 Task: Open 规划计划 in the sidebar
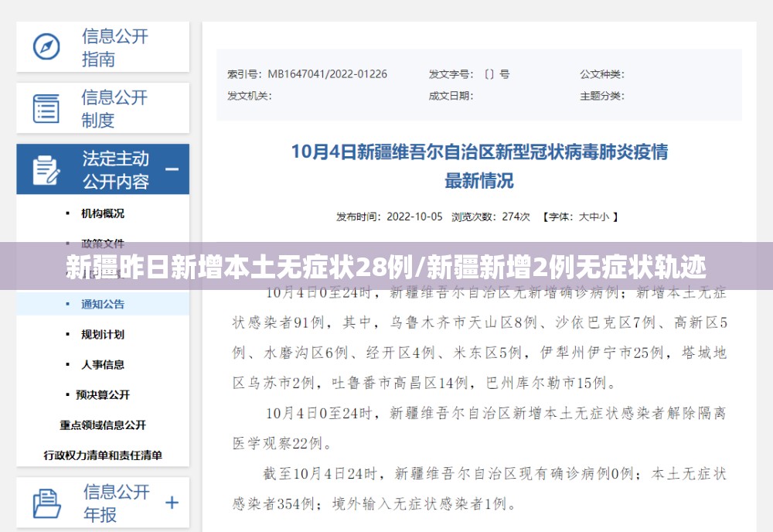click(x=103, y=334)
